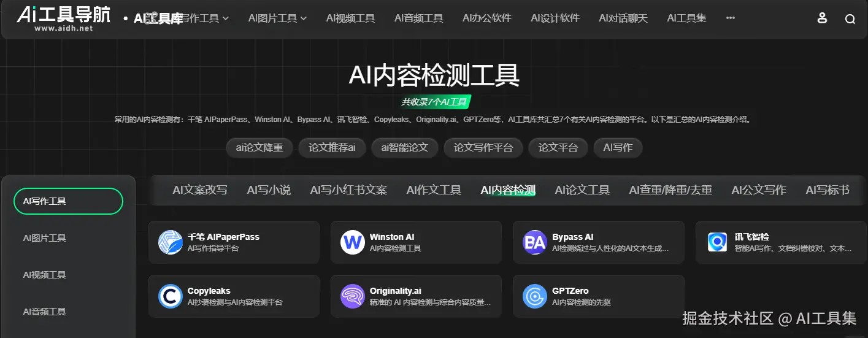Click the Copyleaks logo icon
The height and width of the screenshot is (338, 868).
171,296
